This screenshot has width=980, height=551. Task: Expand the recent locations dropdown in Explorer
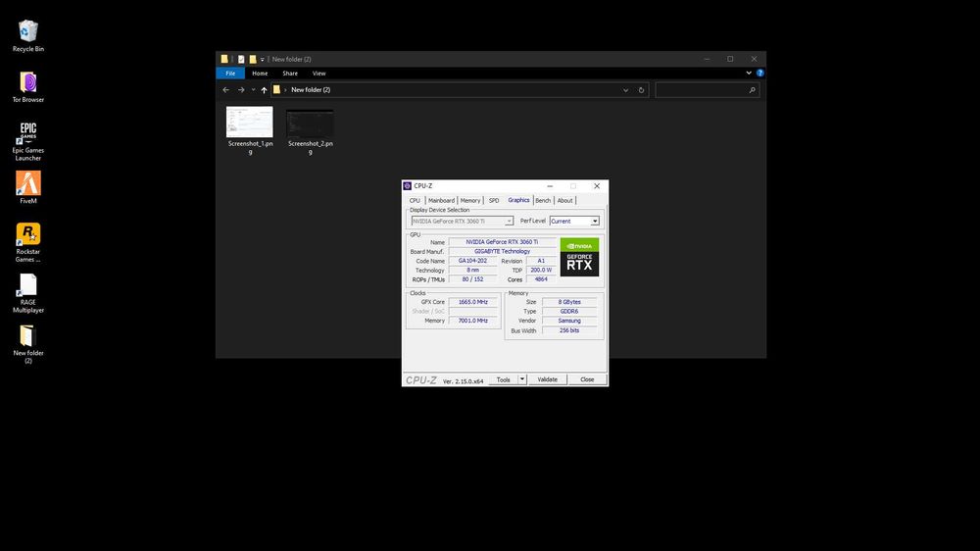coord(253,90)
